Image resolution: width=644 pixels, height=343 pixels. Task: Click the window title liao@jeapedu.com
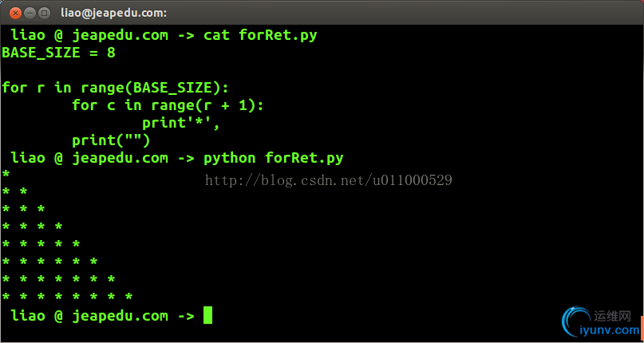(114, 13)
